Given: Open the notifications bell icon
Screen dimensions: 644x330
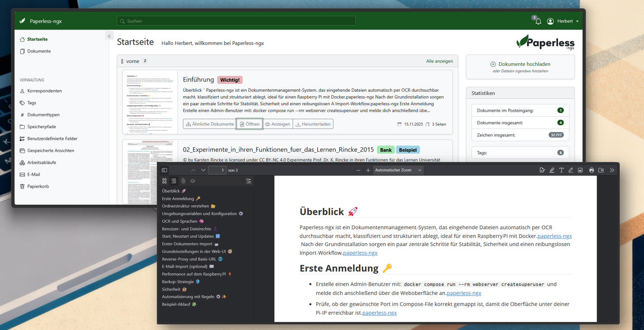Looking at the screenshot, I should (x=538, y=21).
